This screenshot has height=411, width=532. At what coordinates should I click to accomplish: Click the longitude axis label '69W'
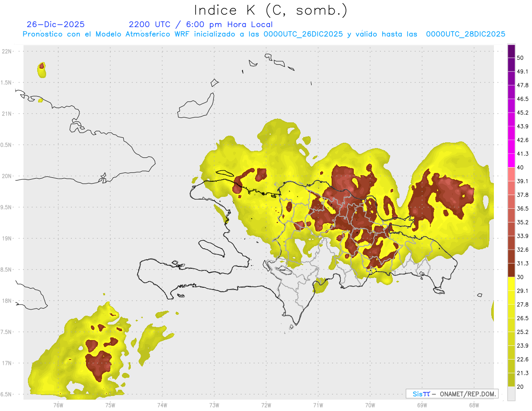tap(422, 405)
